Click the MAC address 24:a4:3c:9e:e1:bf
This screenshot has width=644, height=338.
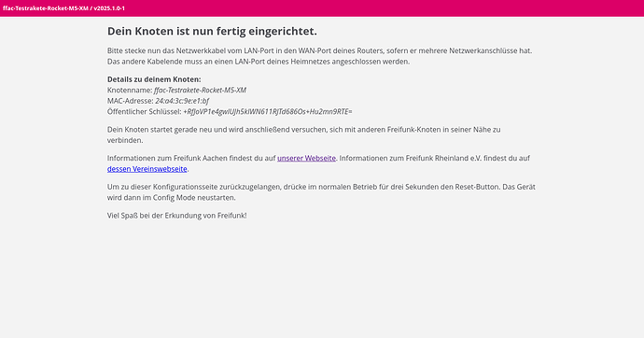tap(182, 101)
